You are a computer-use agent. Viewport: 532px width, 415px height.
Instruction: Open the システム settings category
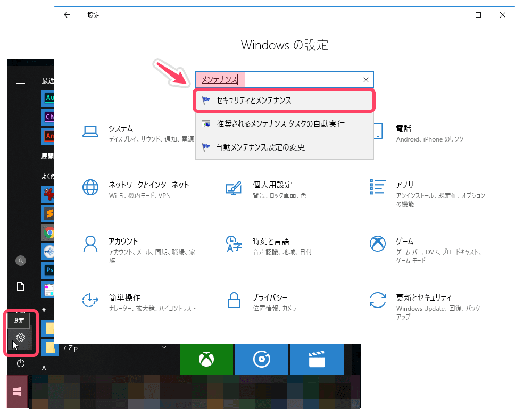(138, 134)
